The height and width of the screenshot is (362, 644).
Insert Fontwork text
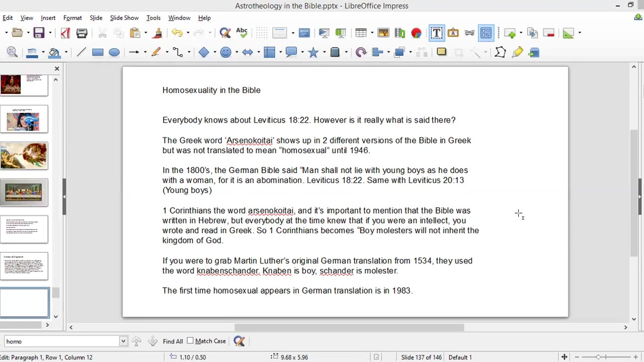(453, 33)
